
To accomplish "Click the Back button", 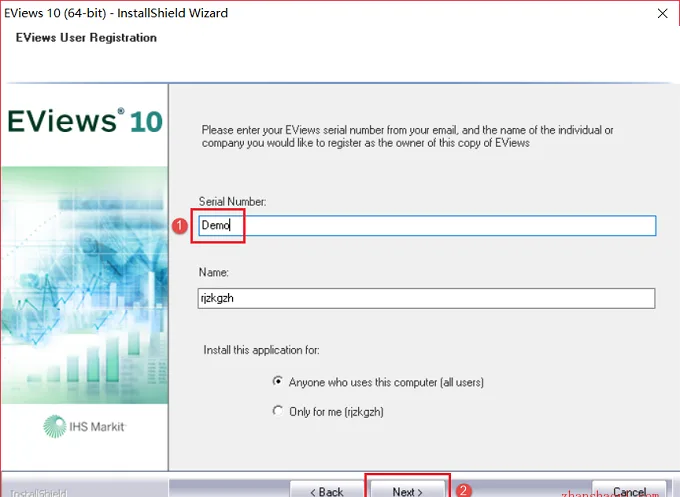I will pos(327,489).
